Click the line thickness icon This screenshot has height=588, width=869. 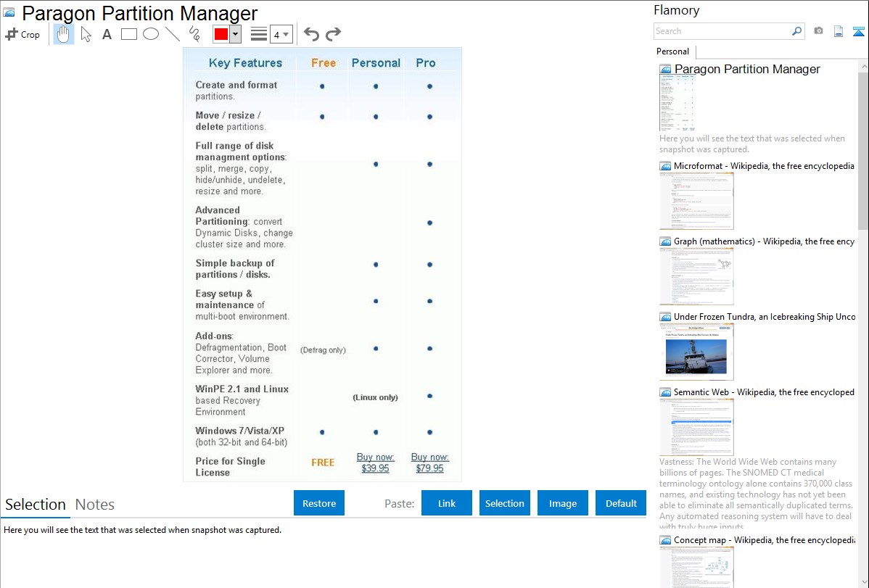click(259, 34)
